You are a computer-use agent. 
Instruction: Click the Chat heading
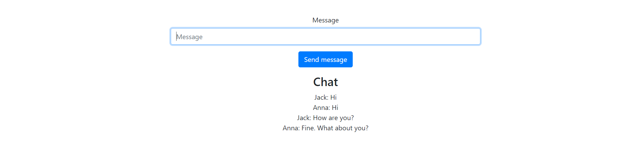click(325, 82)
